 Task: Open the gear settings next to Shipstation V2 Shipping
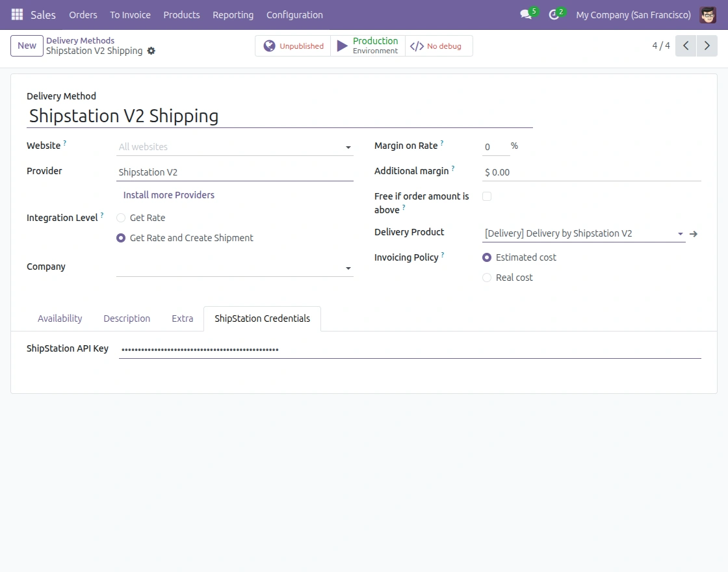point(151,50)
